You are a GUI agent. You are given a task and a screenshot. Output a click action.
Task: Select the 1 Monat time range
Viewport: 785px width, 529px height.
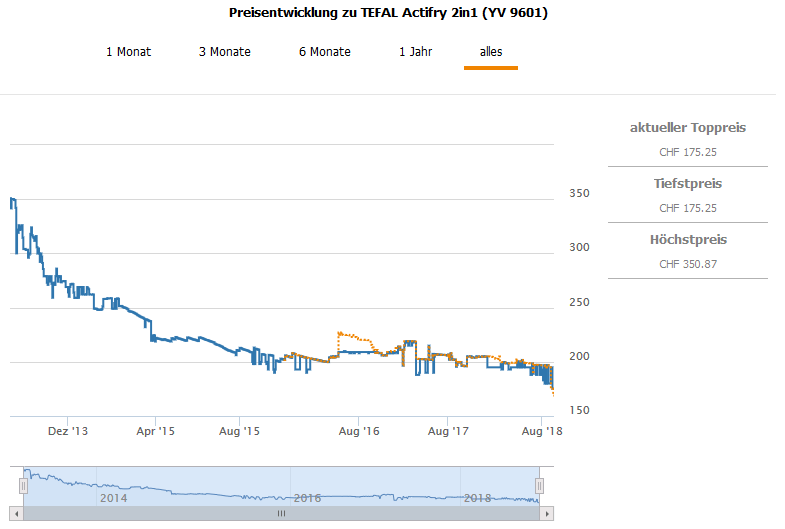coord(128,52)
